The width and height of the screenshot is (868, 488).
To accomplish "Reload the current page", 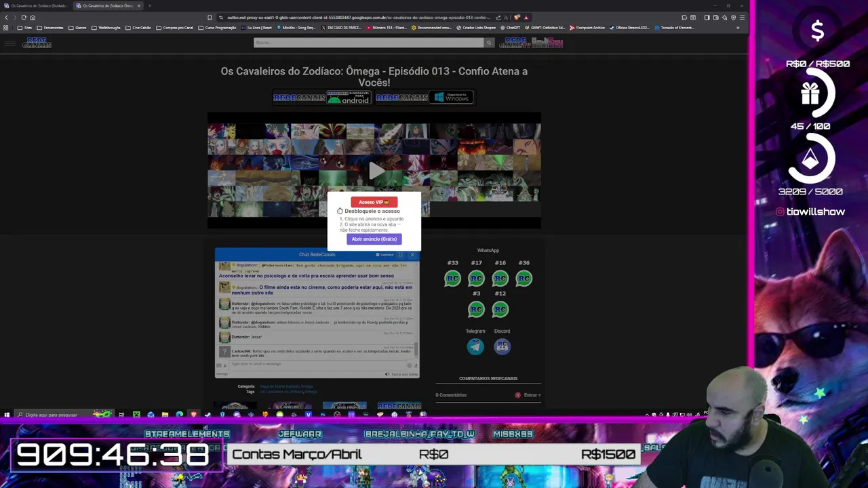I will (24, 18).
